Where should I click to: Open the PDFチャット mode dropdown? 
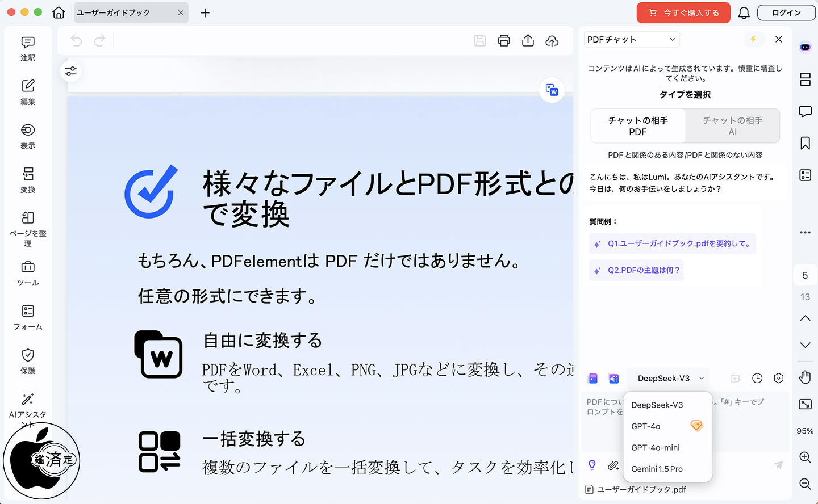point(632,39)
